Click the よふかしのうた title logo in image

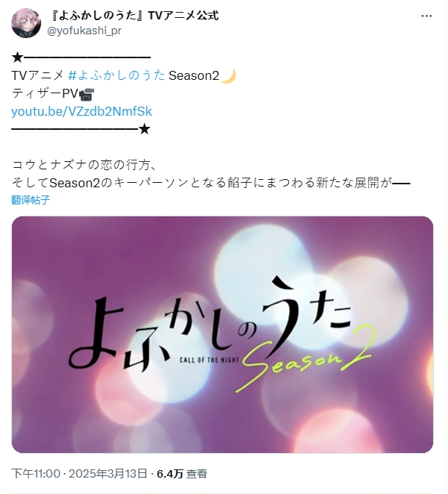[x=209, y=325]
